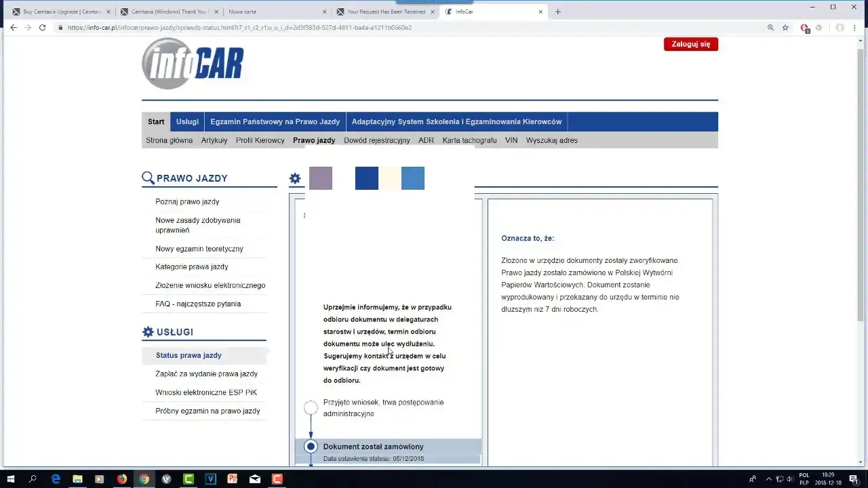Click the Zaloguj się button
The width and height of the screenshot is (868, 488).
pyautogui.click(x=690, y=43)
